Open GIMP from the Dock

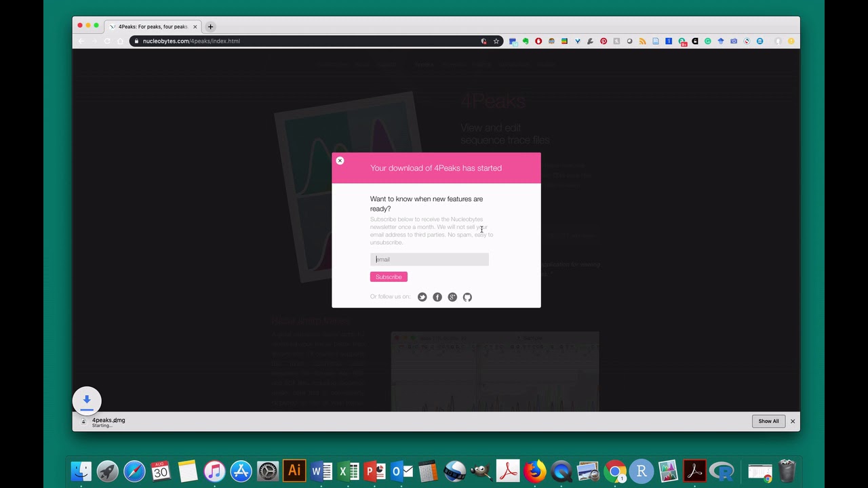click(481, 471)
